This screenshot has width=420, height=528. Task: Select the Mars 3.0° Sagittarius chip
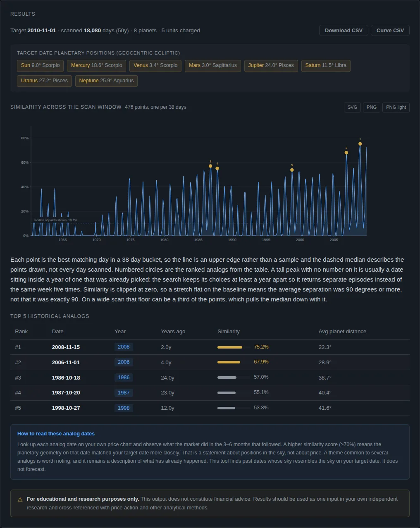213,66
